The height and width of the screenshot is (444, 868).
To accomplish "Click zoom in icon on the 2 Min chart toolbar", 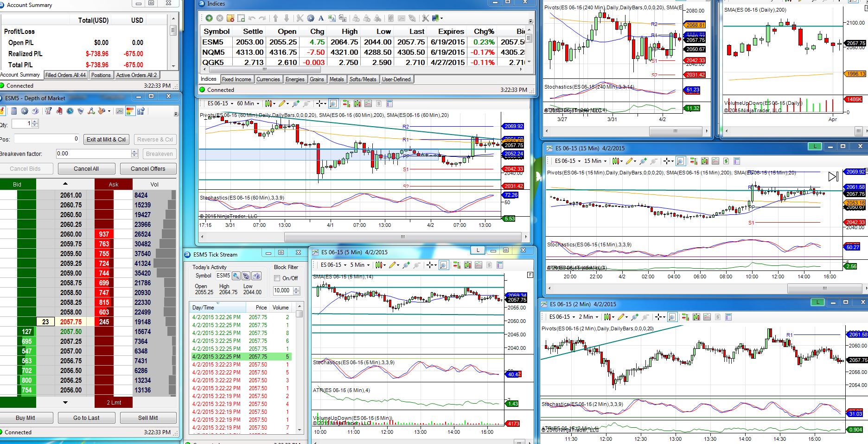I will [634, 317].
